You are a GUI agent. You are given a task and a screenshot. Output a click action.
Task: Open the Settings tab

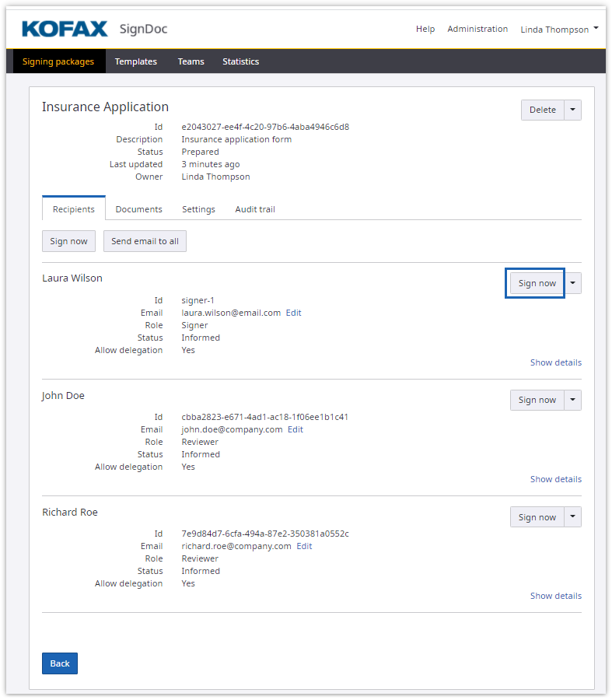(198, 209)
